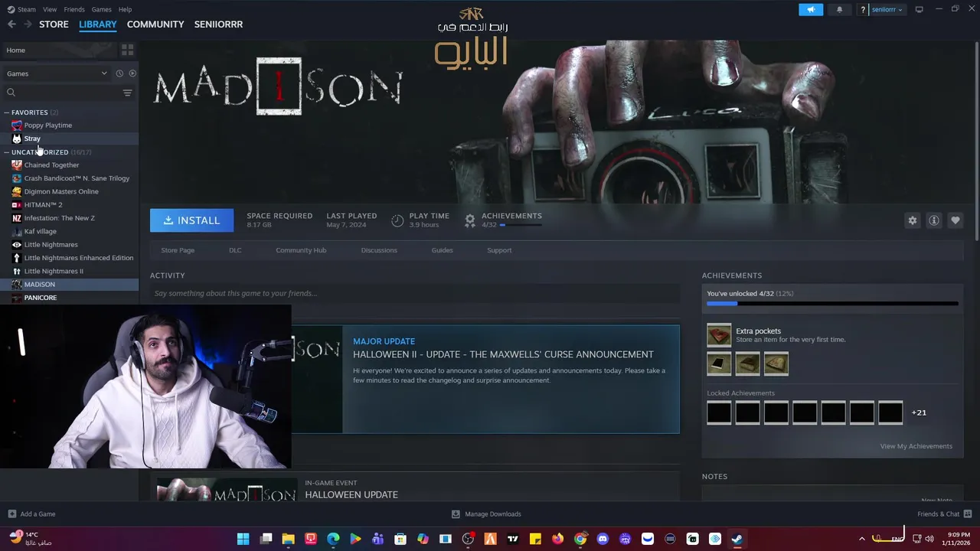This screenshot has height=551, width=980.
Task: Open the Windows Start button
Action: [x=243, y=539]
